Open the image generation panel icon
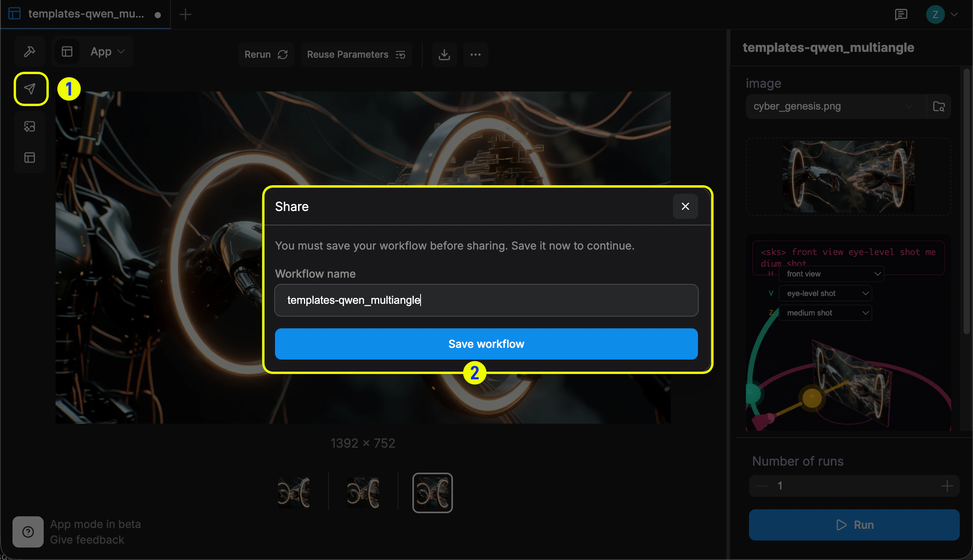Screen dimensions: 973x560 click(x=30, y=126)
